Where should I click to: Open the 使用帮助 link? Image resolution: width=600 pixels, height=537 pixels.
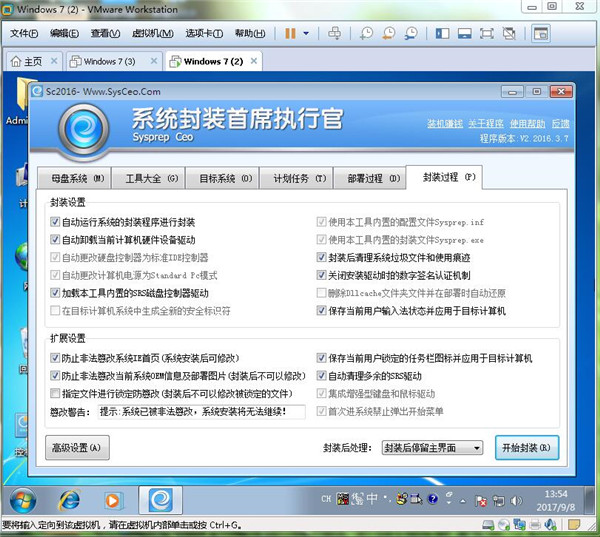527,124
